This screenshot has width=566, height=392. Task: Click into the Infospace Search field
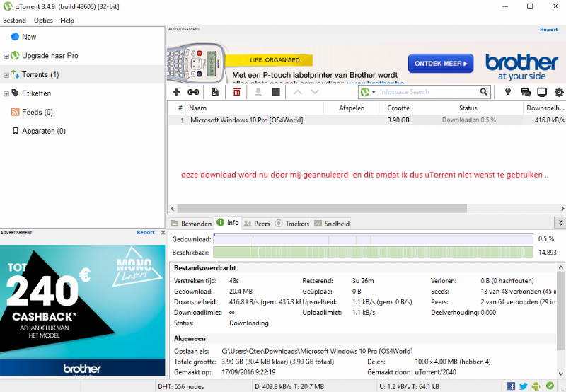[x=428, y=92]
